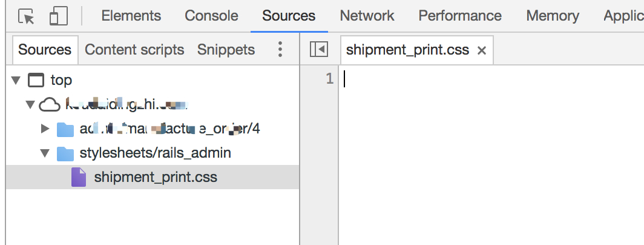The image size is (644, 245).
Task: Show the Content scripts pane
Action: 134,50
